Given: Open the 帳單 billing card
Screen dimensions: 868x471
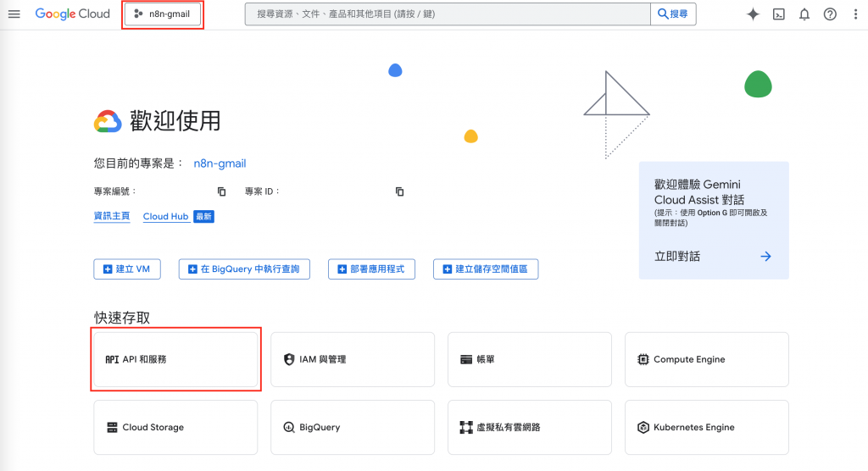Looking at the screenshot, I should tap(530, 359).
